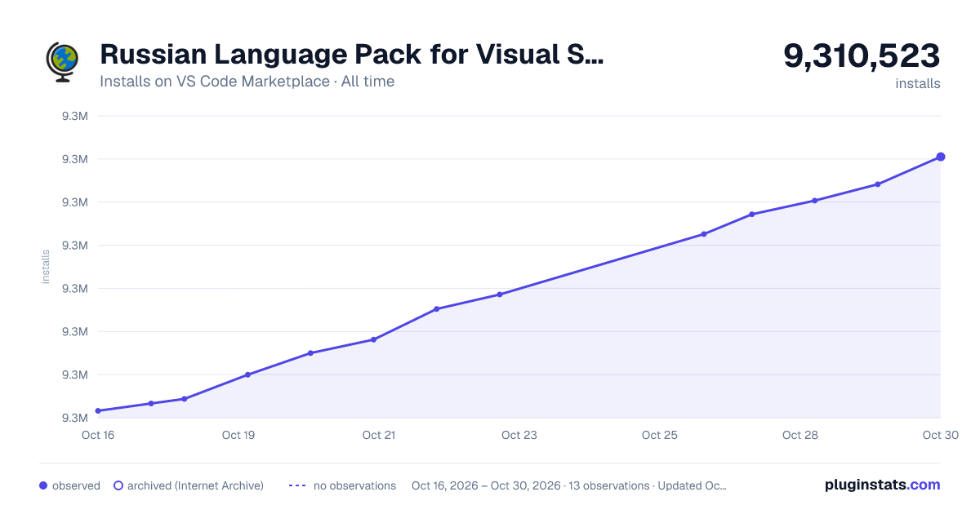980x514 pixels.
Task: Open the pluginstats.com link
Action: coord(882,485)
